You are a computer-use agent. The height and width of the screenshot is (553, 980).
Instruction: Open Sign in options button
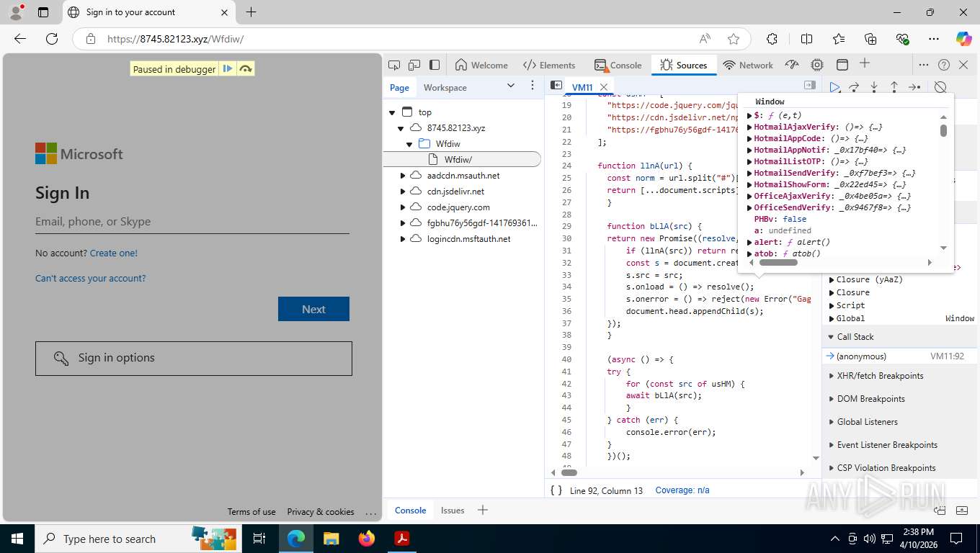click(193, 358)
